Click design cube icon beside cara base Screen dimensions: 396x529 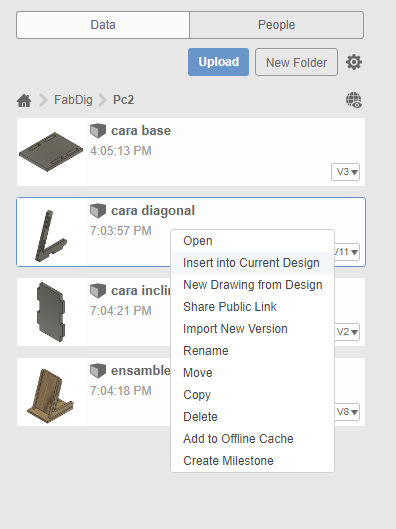[x=98, y=131]
